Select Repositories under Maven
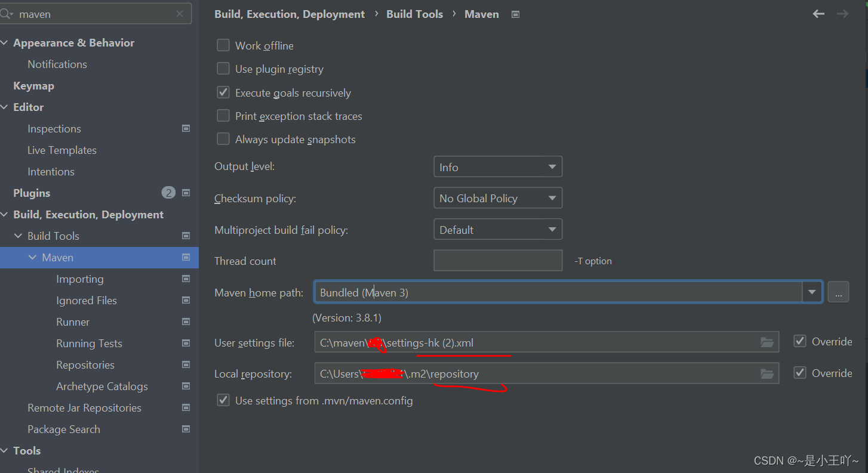The image size is (868, 473). [85, 364]
